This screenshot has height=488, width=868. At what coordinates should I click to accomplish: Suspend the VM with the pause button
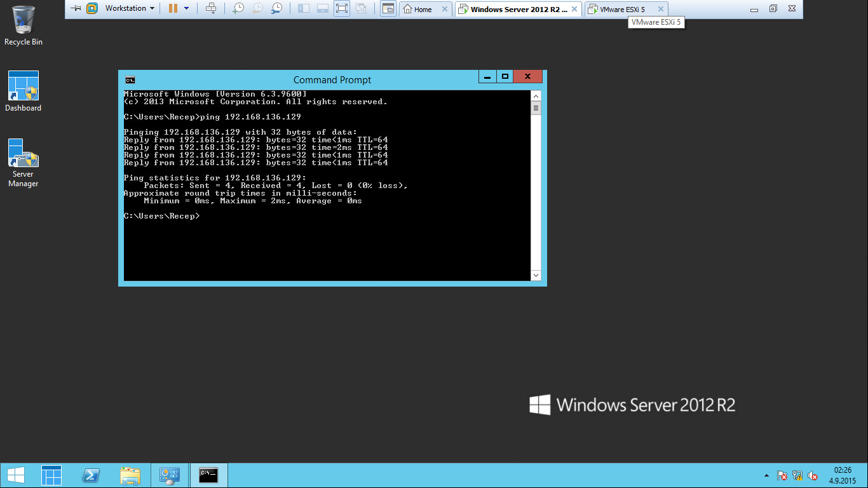click(x=173, y=8)
